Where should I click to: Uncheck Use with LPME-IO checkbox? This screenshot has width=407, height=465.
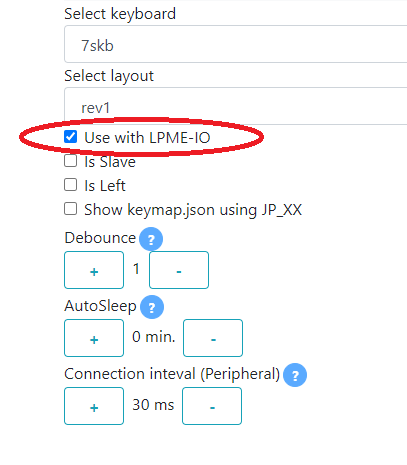(x=70, y=137)
